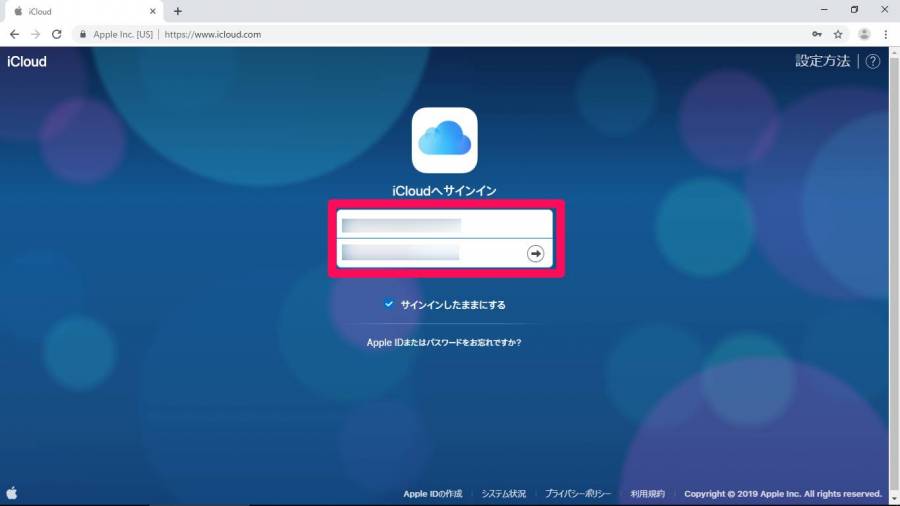Open 利用規約 footer link
Viewport: 900px width, 506px height.
(x=647, y=494)
